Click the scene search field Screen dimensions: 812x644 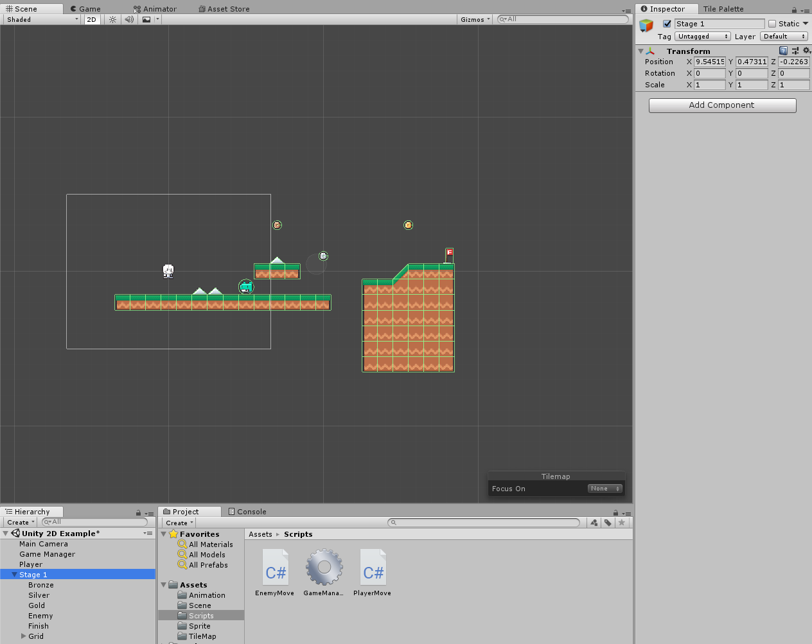[x=563, y=19]
